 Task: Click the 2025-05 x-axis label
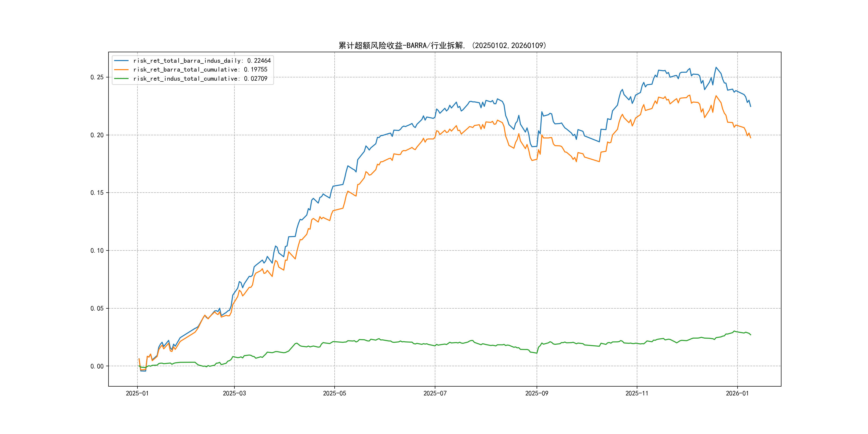tap(334, 393)
